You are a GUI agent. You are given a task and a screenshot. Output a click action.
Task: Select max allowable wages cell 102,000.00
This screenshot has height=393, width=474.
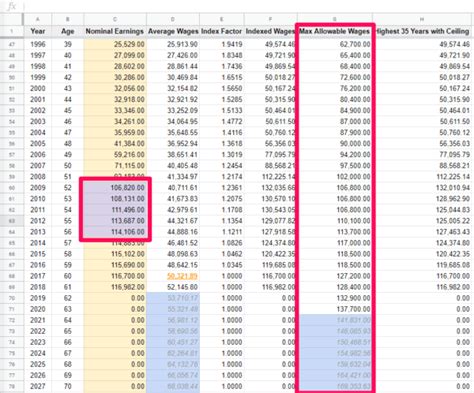click(x=335, y=176)
